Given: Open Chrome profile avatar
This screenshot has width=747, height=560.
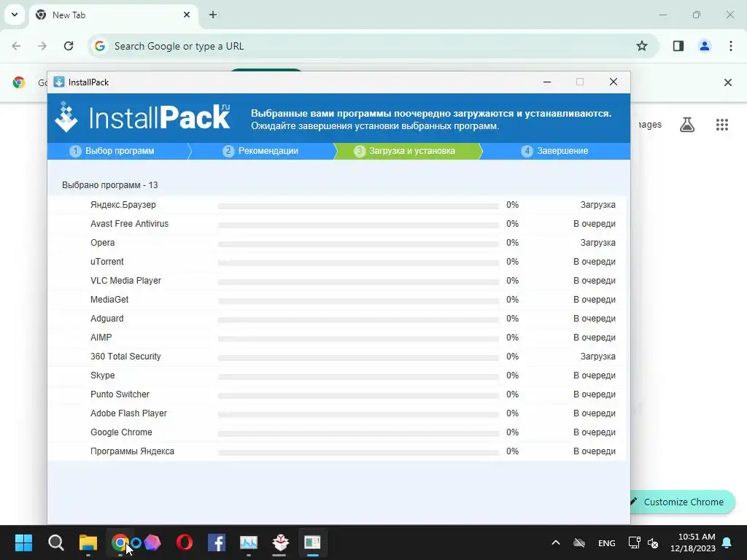Looking at the screenshot, I should click(x=705, y=46).
